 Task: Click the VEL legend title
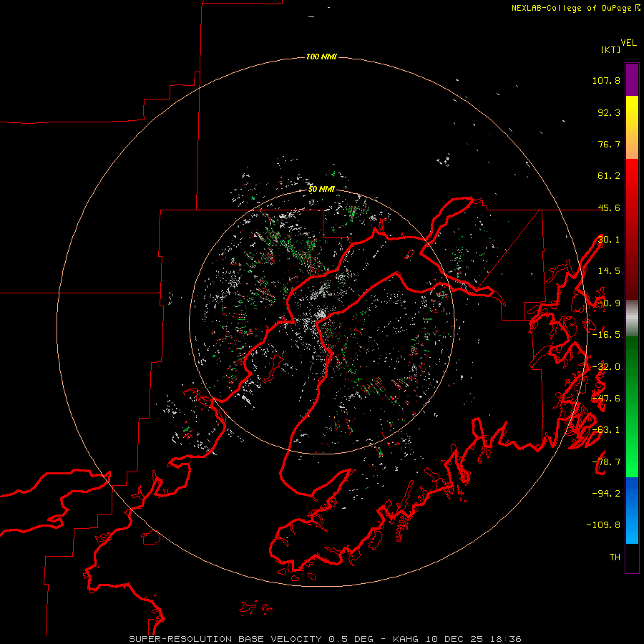tap(628, 43)
